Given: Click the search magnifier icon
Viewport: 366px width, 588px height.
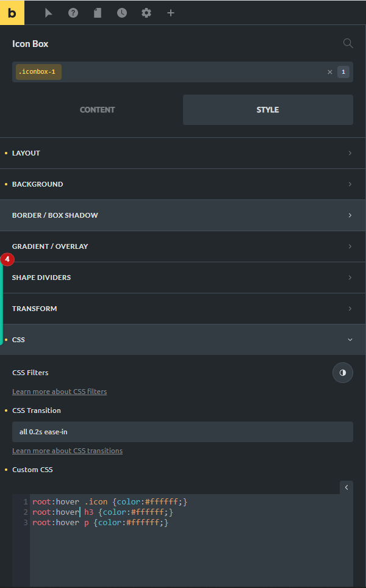Looking at the screenshot, I should pos(348,43).
